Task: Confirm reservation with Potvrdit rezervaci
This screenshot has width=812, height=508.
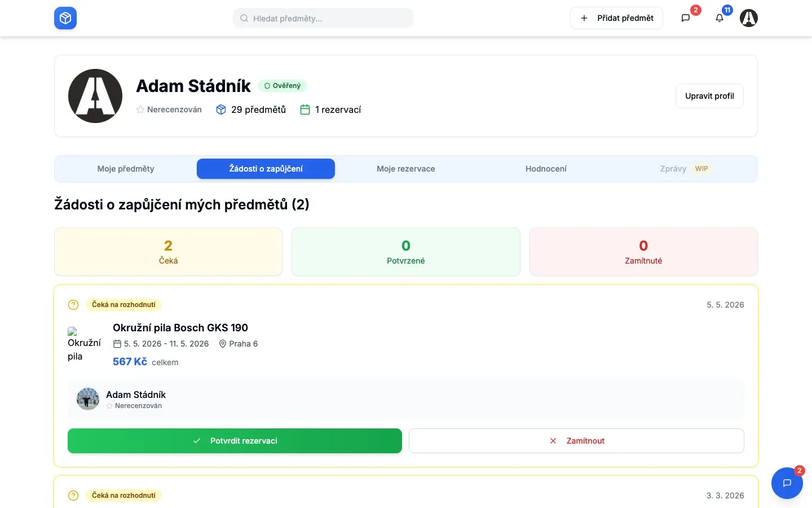Action: click(x=235, y=441)
